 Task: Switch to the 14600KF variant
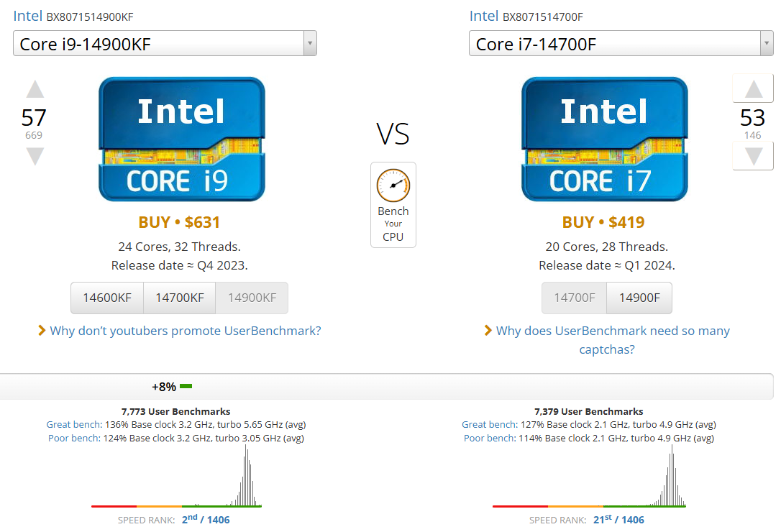[x=107, y=298]
